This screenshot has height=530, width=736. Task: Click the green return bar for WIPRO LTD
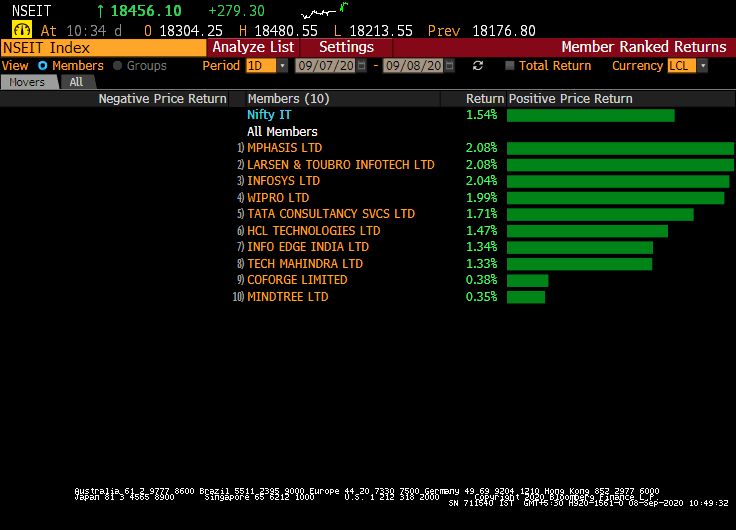(x=615, y=198)
